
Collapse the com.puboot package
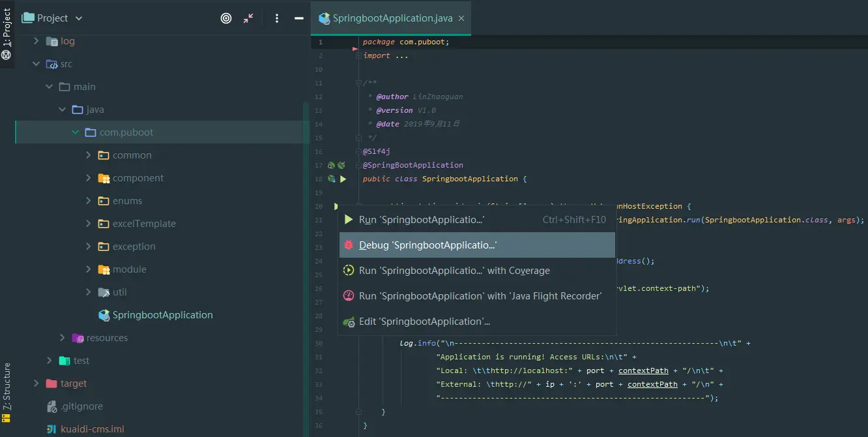(76, 132)
